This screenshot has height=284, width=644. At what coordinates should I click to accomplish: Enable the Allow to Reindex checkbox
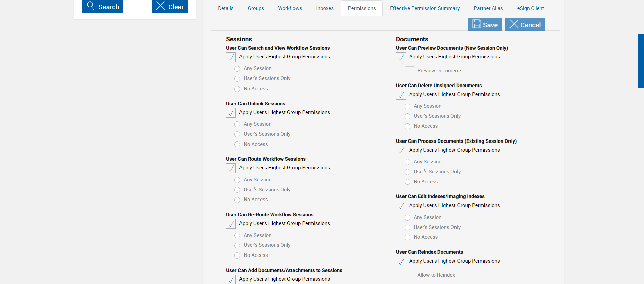[409, 276]
